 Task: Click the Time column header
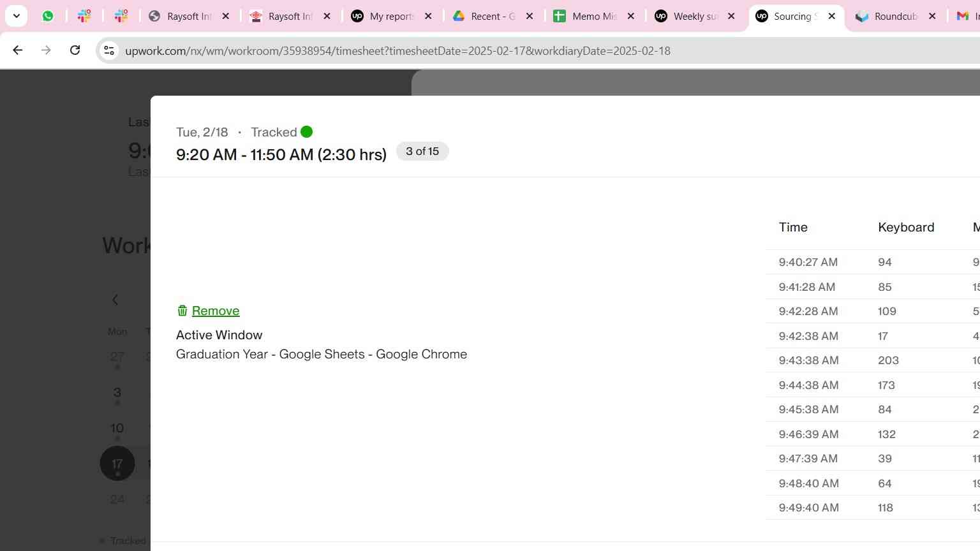tap(793, 227)
